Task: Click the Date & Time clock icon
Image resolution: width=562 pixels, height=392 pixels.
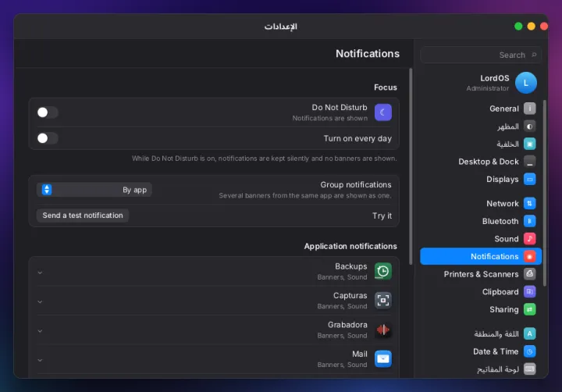Action: click(x=529, y=351)
